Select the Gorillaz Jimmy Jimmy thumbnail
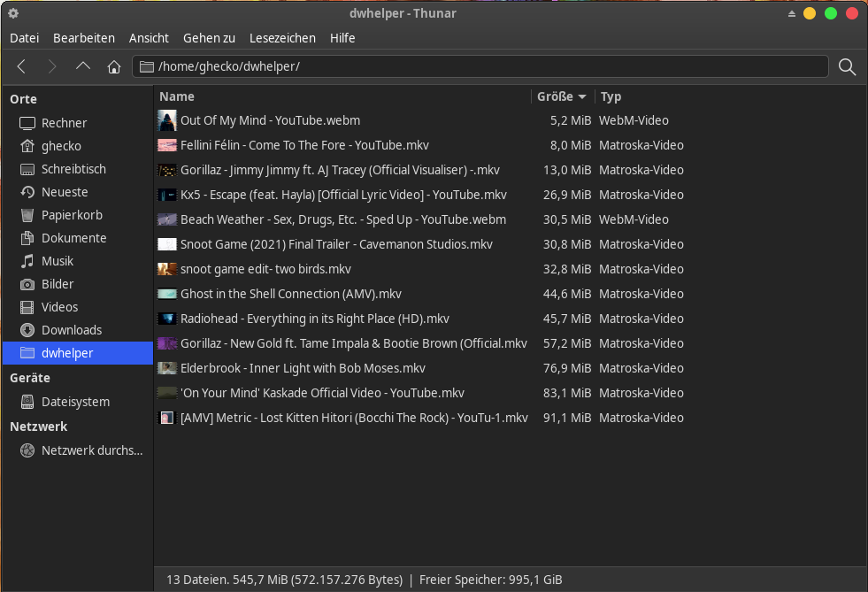Viewport: 868px width, 592px height. 166,170
